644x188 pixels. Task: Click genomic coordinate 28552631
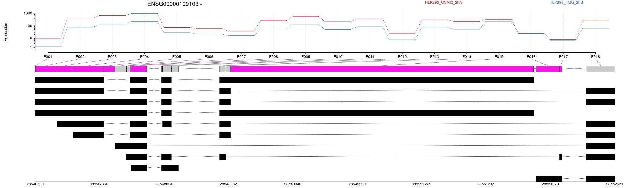(x=615, y=184)
